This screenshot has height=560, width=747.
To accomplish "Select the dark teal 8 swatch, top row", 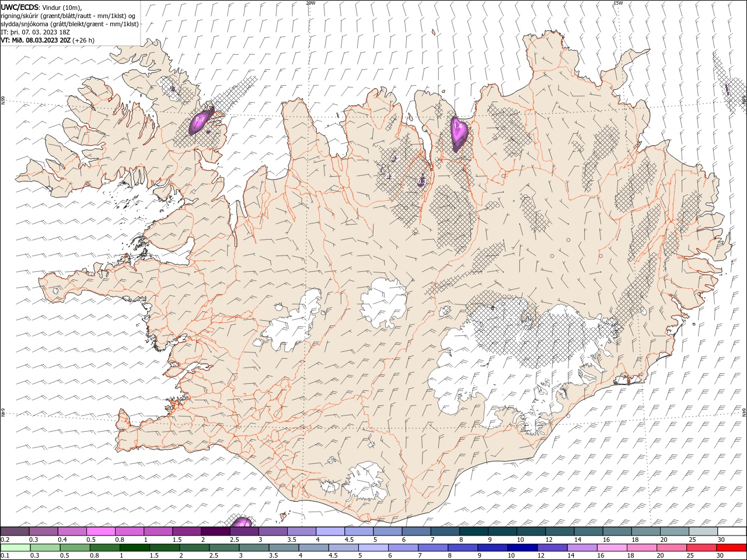I will (x=473, y=531).
